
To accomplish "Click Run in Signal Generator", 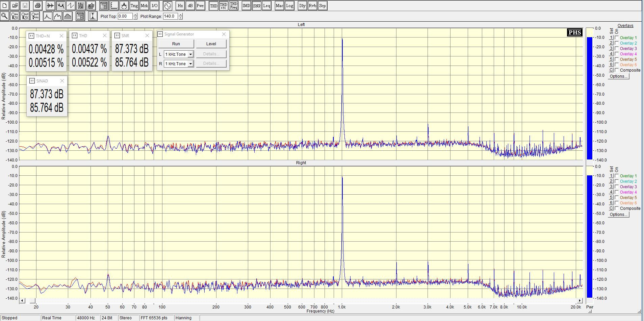I will point(176,44).
